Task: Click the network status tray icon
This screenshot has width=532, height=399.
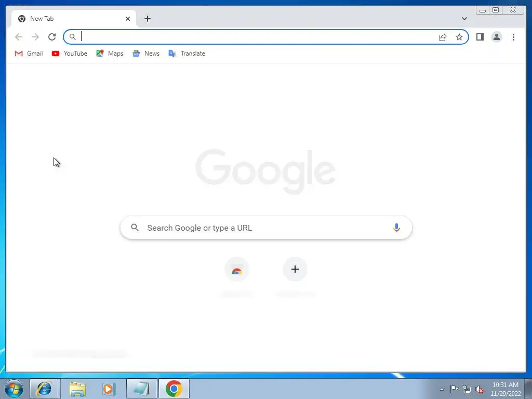Action: click(x=467, y=389)
